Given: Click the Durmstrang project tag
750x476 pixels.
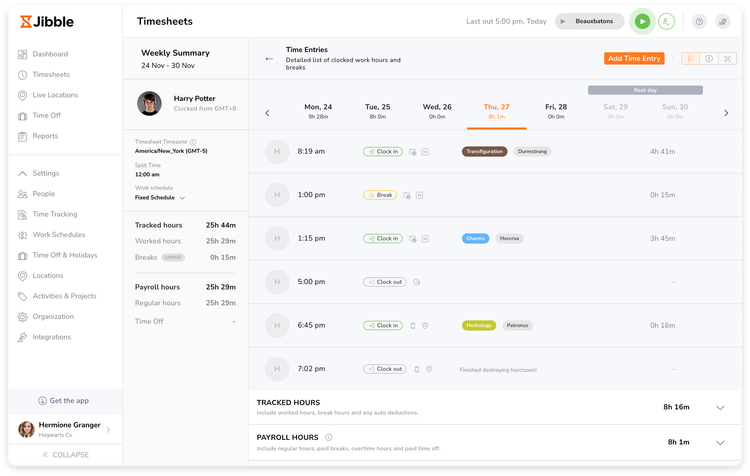Looking at the screenshot, I should tap(532, 152).
